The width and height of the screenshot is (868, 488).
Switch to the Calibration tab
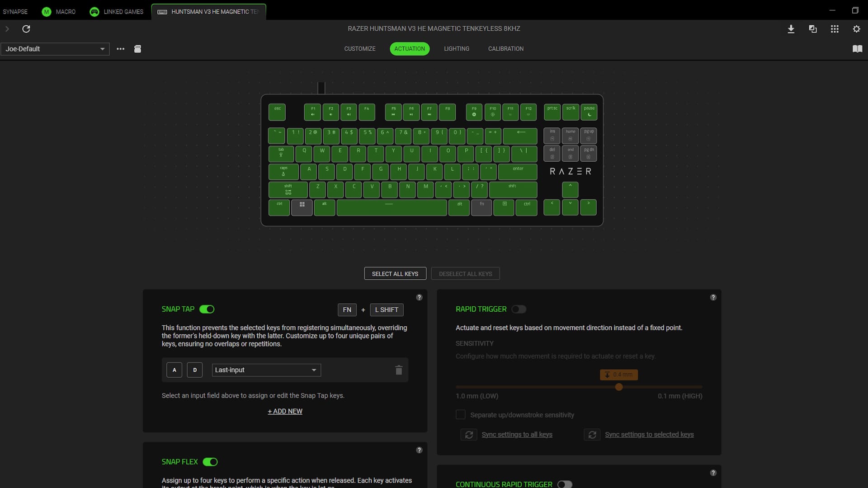tap(506, 49)
